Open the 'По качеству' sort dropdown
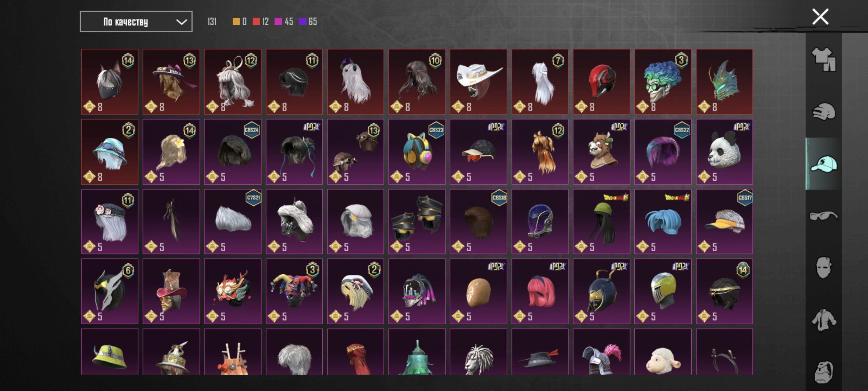Image resolution: width=868 pixels, height=391 pixels. pyautogui.click(x=136, y=21)
